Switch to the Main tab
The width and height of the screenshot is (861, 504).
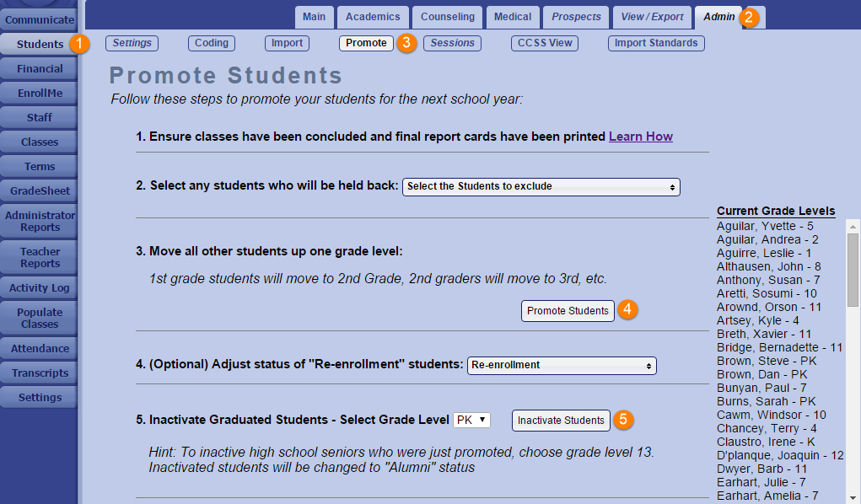click(x=314, y=17)
